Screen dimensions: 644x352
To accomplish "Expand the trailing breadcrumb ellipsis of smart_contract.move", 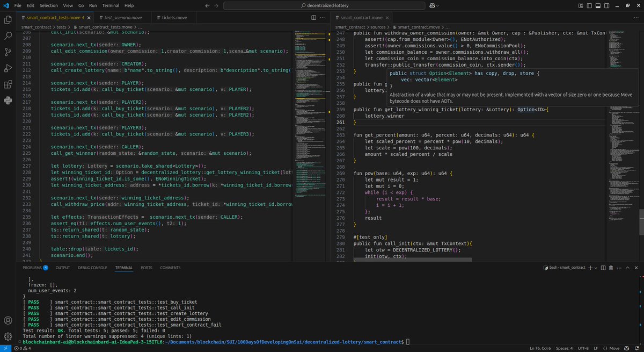I will pos(449,26).
